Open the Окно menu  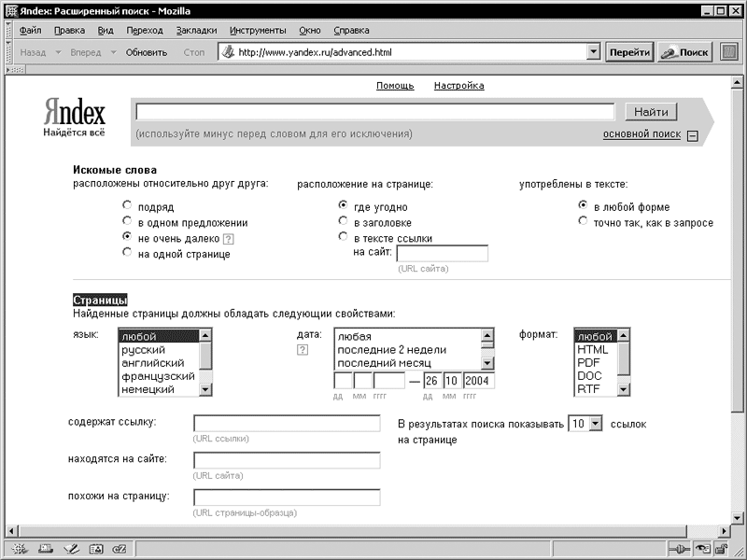(310, 31)
